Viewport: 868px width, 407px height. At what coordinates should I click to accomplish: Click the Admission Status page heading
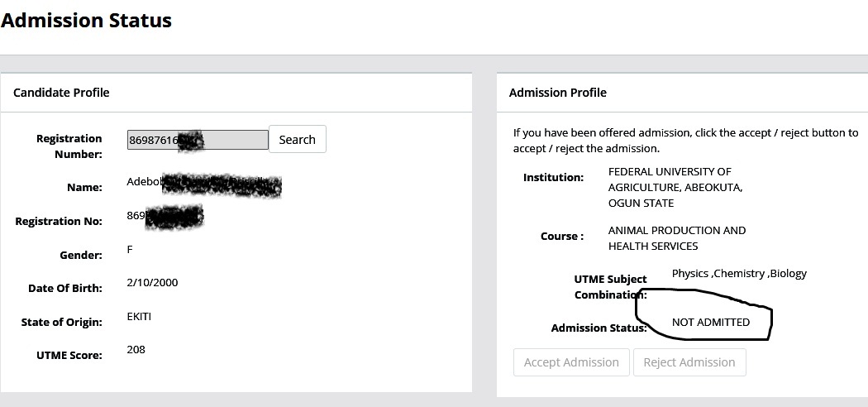click(x=86, y=21)
